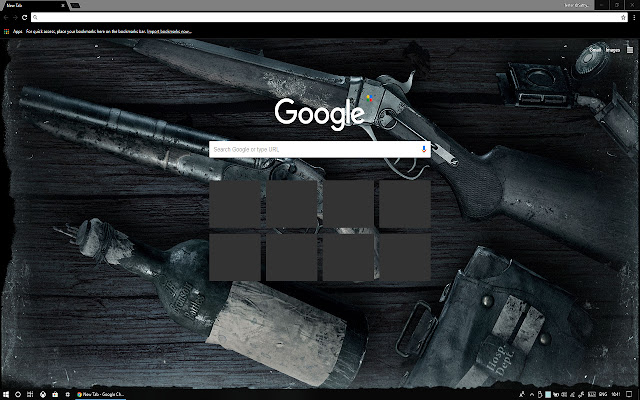Show hidden system tray icons
Viewport: 640px width, 400px height.
(532, 394)
